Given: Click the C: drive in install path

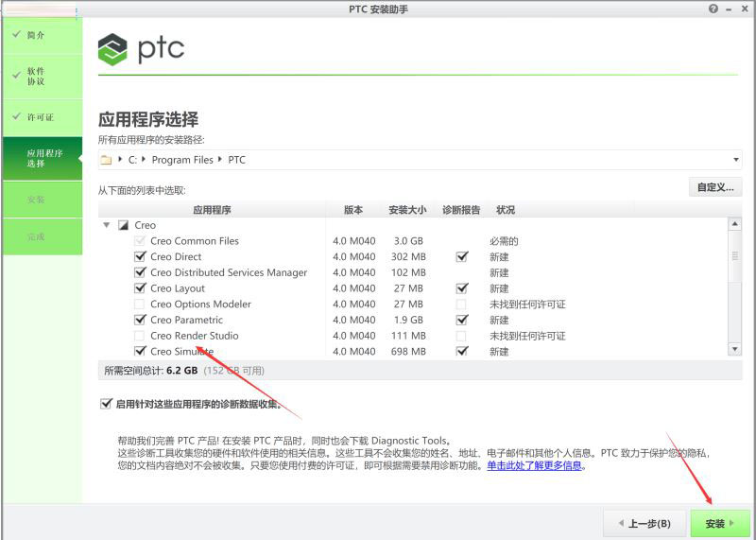Looking at the screenshot, I should click(x=132, y=160).
